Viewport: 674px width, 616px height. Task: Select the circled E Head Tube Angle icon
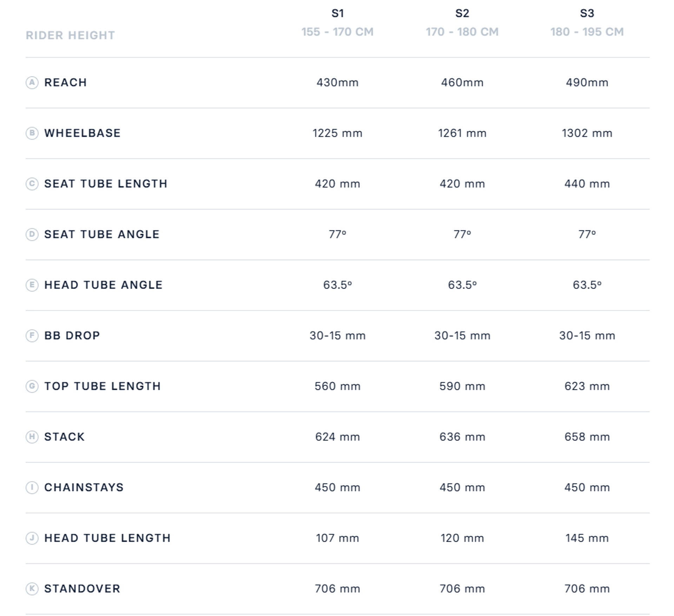tap(32, 285)
